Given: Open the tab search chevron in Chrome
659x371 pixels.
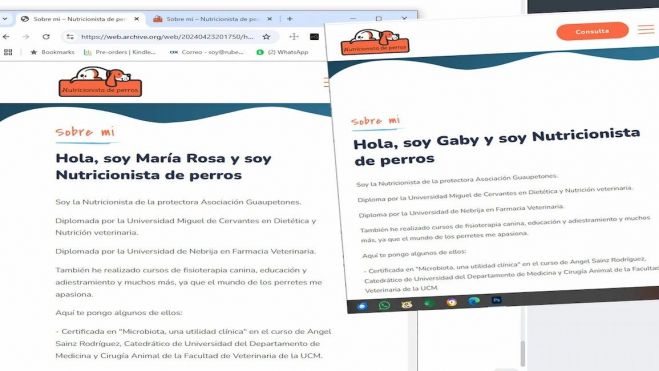Looking at the screenshot, I should 5,19.
